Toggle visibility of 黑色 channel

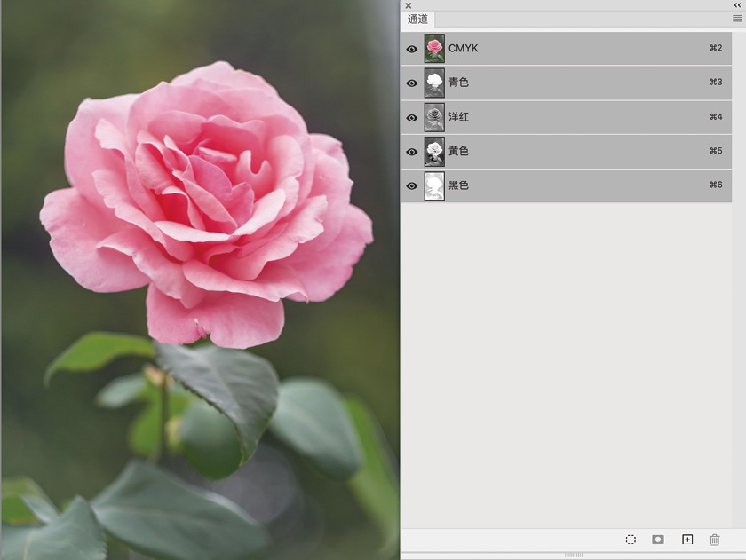[x=412, y=185]
